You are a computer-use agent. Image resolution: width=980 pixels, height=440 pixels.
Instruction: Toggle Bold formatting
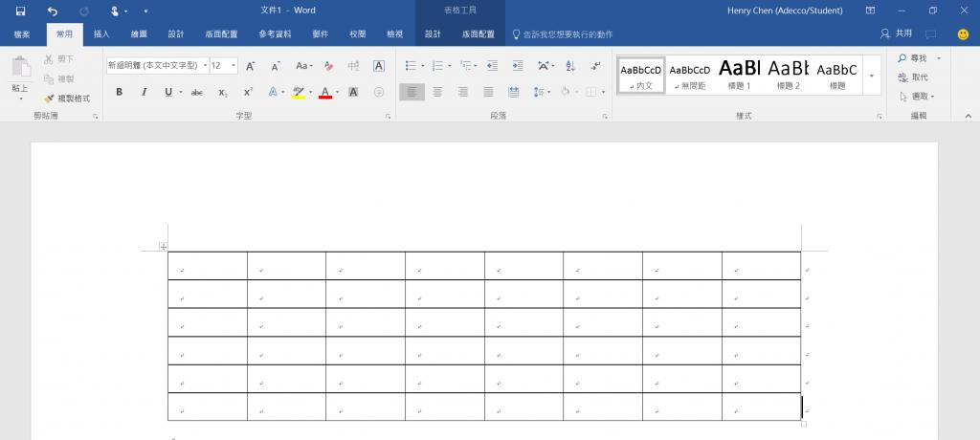pyautogui.click(x=120, y=92)
